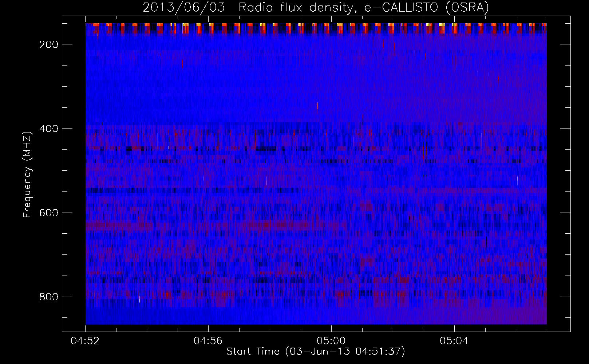Image resolution: width=589 pixels, height=364 pixels.
Task: Click the 04:56 time tick label
Action: tap(208, 341)
